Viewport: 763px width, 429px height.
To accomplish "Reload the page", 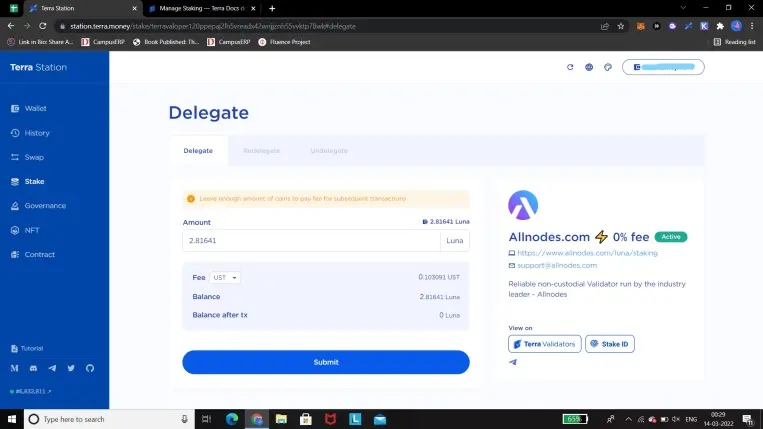I will click(43, 26).
